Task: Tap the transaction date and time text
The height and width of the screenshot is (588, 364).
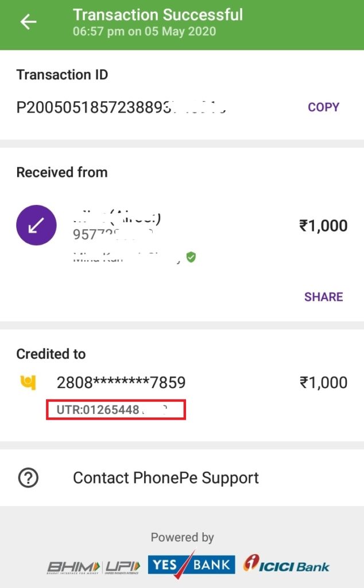Action: (x=144, y=31)
